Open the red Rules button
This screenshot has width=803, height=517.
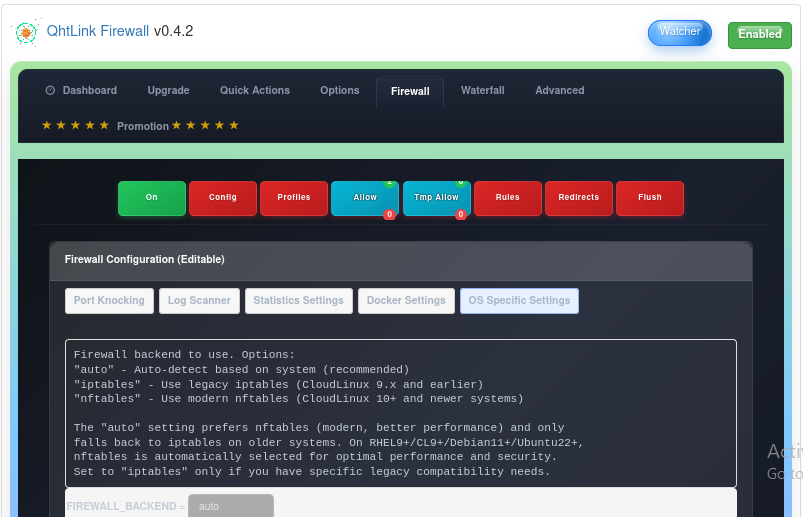coord(508,198)
